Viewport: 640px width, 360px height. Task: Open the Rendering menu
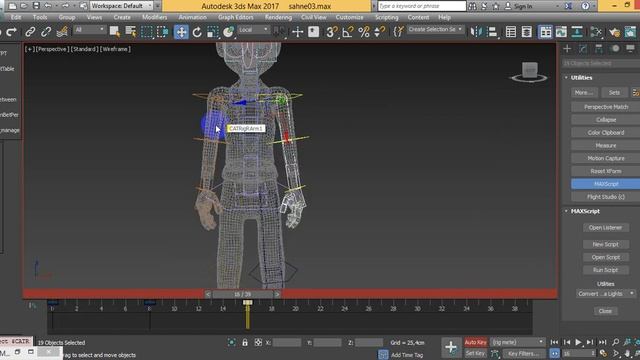tap(278, 18)
